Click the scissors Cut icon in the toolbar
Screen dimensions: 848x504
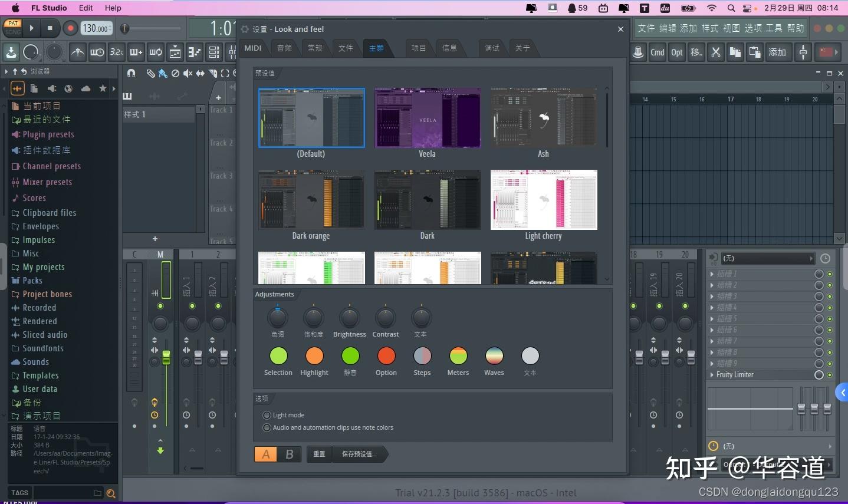tap(715, 52)
